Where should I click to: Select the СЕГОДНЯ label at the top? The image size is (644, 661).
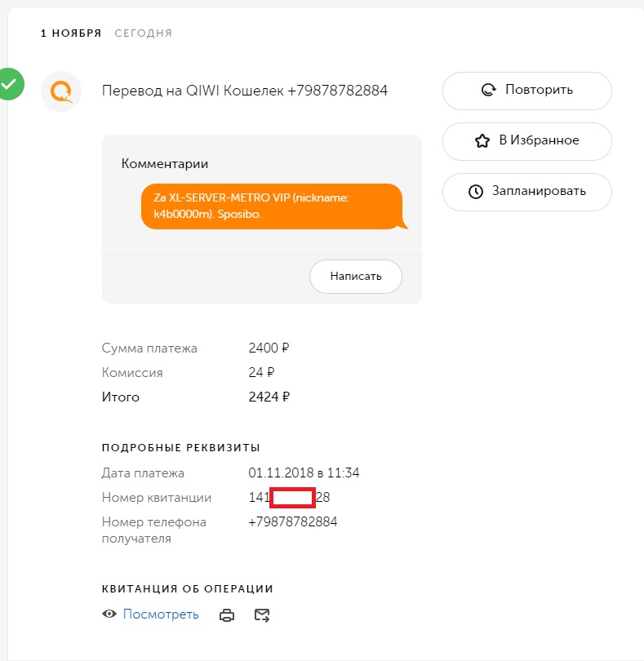pos(143,33)
